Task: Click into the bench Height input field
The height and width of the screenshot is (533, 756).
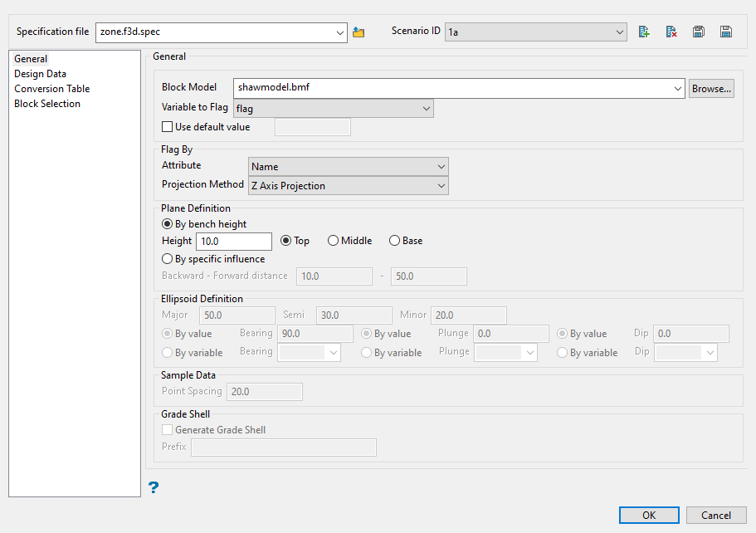Action: click(x=233, y=242)
